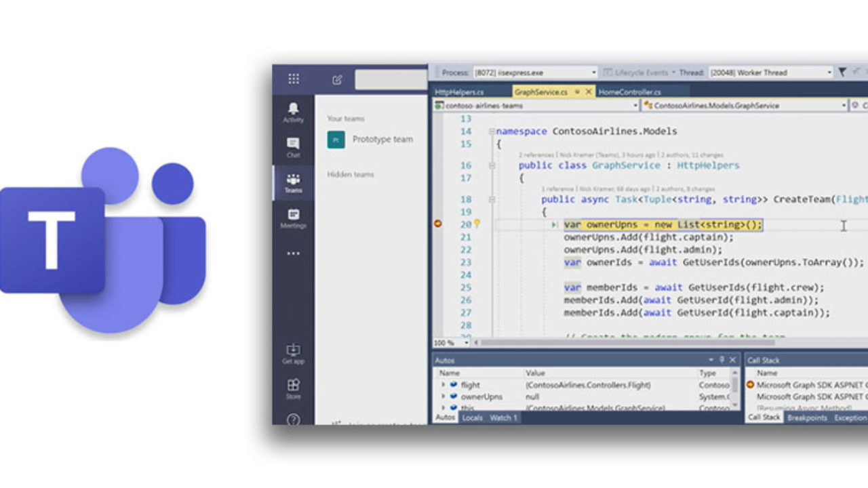The image size is (868, 488).
Task: Open the Thread dropdown showing Worker Thread
Action: [771, 72]
